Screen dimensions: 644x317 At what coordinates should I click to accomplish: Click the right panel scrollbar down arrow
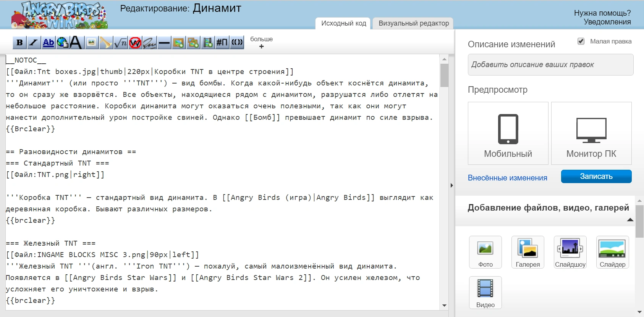pyautogui.click(x=640, y=312)
